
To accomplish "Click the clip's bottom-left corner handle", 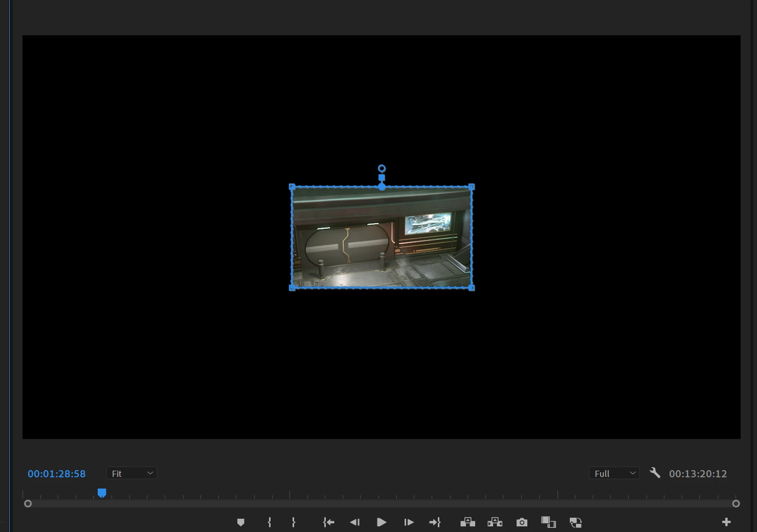I will click(x=293, y=288).
